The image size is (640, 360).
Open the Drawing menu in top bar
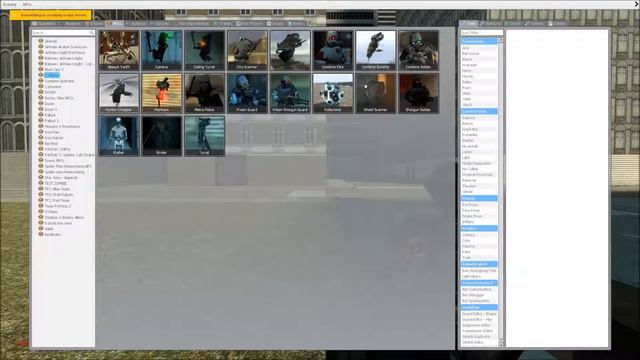[x=9, y=4]
